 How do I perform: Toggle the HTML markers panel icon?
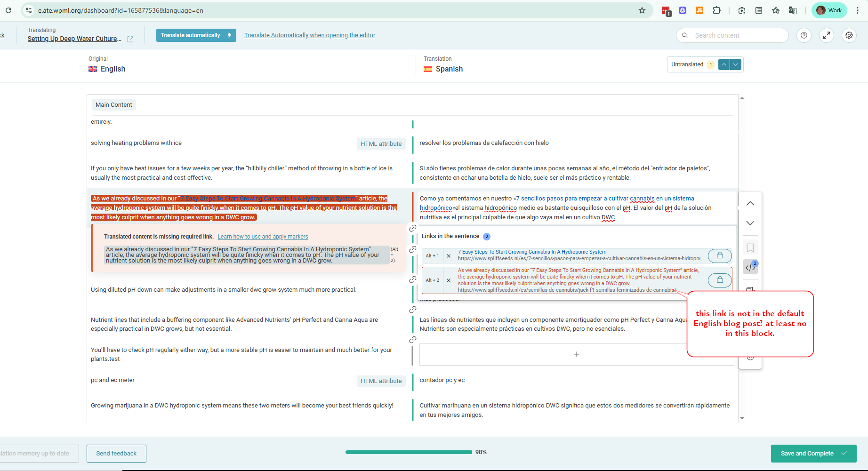coord(750,267)
